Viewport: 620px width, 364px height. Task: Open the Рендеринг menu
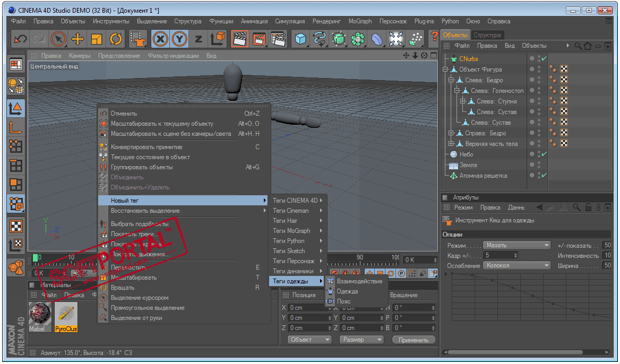coord(326,21)
